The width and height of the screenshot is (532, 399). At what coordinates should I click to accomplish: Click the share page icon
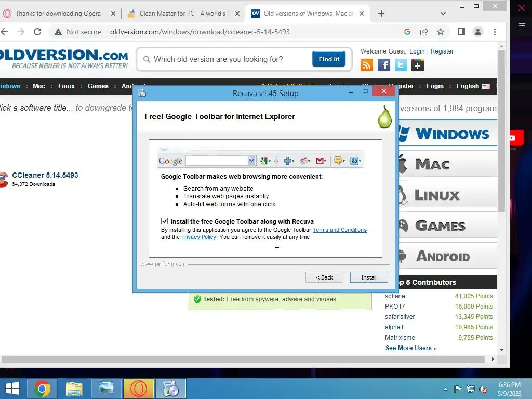(x=424, y=32)
